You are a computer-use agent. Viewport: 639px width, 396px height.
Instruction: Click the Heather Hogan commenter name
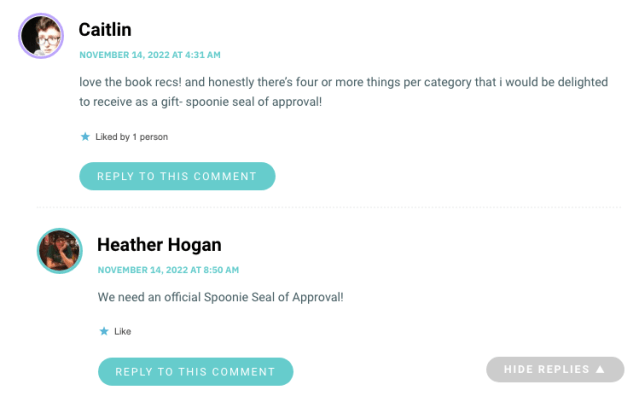[159, 245]
